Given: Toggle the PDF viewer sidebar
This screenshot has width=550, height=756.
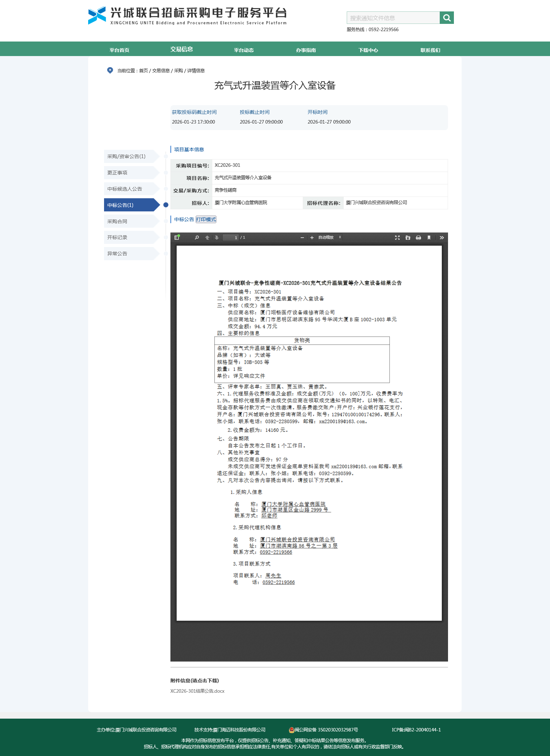Looking at the screenshot, I should [x=177, y=237].
